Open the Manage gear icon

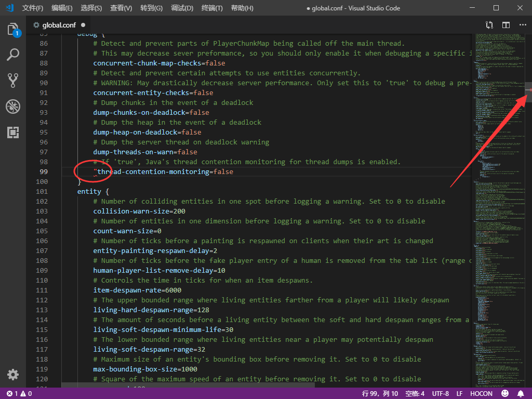pos(13,375)
